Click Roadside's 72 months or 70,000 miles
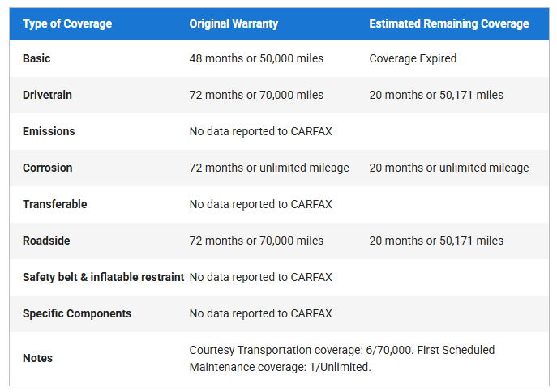557x392 pixels. [x=256, y=241]
